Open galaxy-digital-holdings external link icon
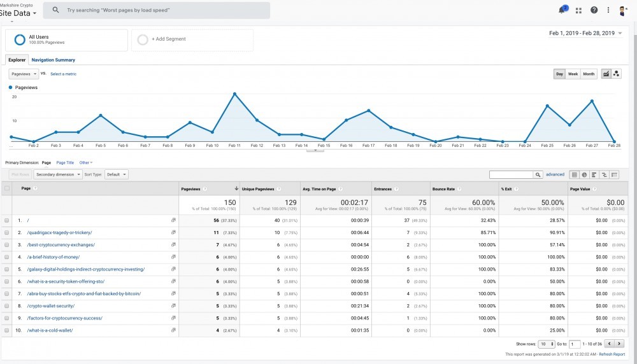The height and width of the screenshot is (364, 637). point(173,269)
